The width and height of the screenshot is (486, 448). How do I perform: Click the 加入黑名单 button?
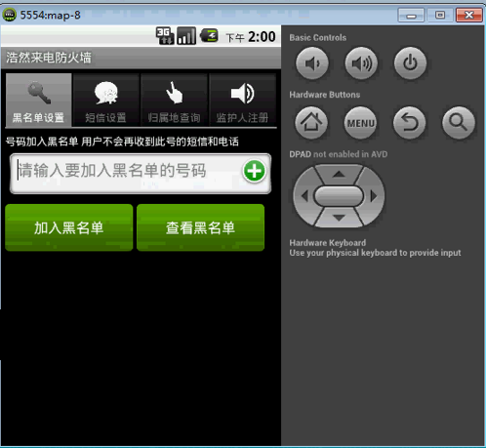pos(69,227)
